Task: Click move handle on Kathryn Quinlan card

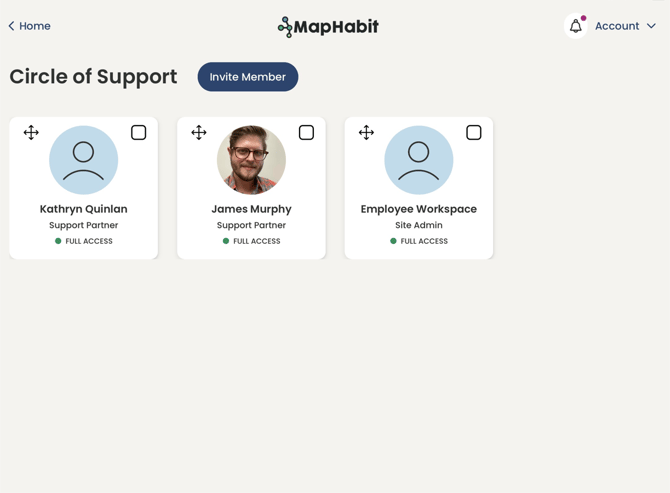Action: pyautogui.click(x=31, y=133)
